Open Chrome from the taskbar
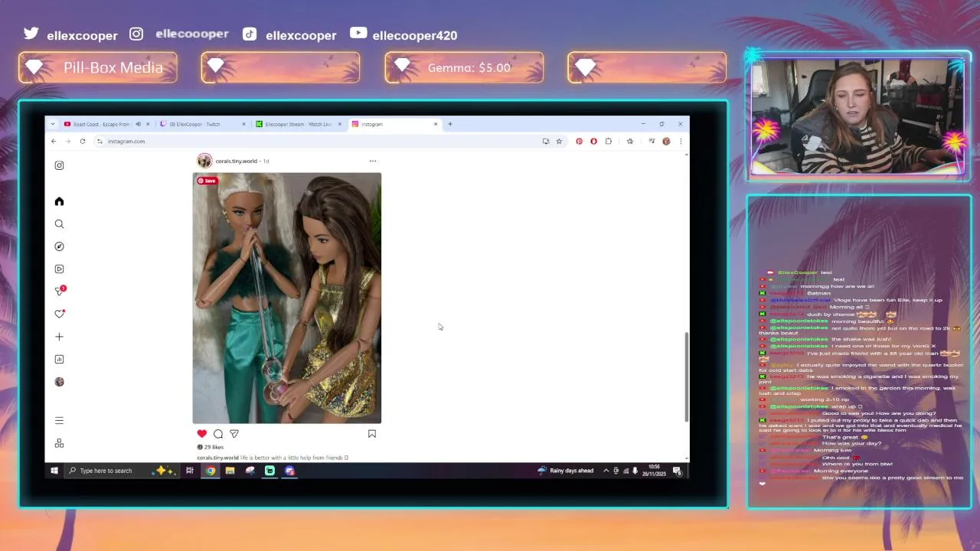This screenshot has width=980, height=551. click(x=210, y=471)
